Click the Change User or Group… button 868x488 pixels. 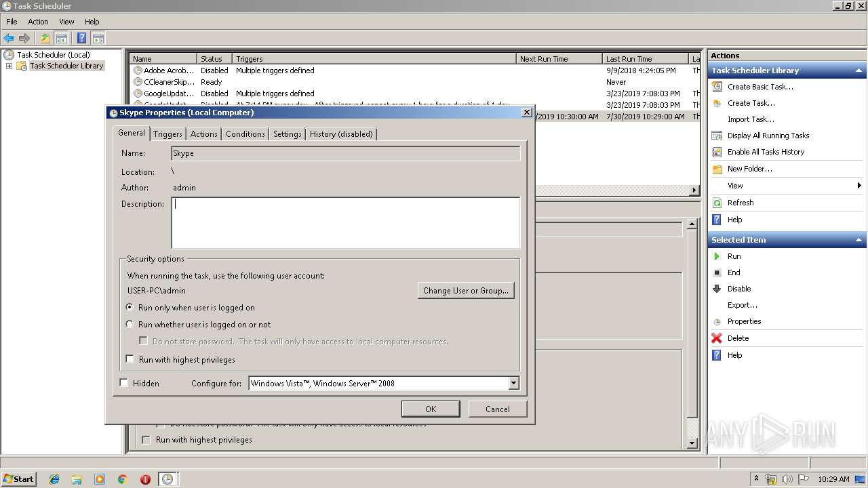click(466, 291)
